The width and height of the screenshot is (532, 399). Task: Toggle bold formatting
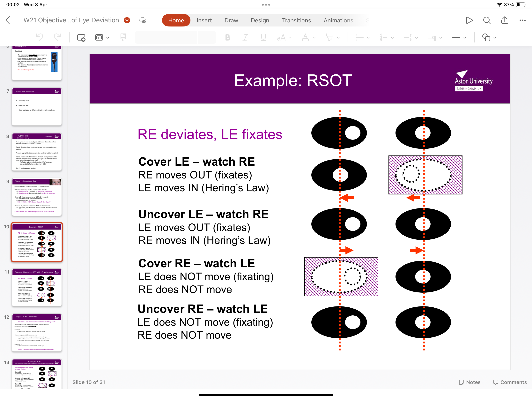tap(227, 38)
